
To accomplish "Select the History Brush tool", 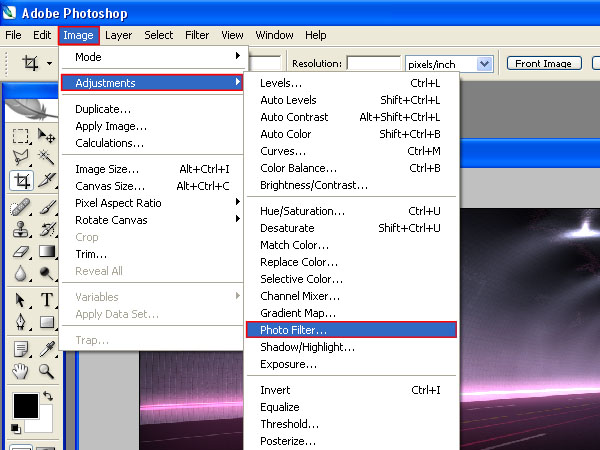I will click(46, 229).
